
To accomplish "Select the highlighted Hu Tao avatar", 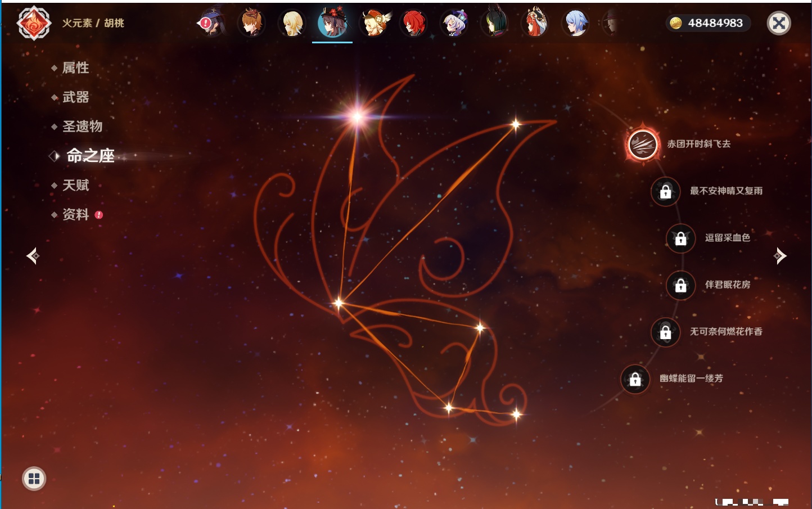I will [332, 23].
